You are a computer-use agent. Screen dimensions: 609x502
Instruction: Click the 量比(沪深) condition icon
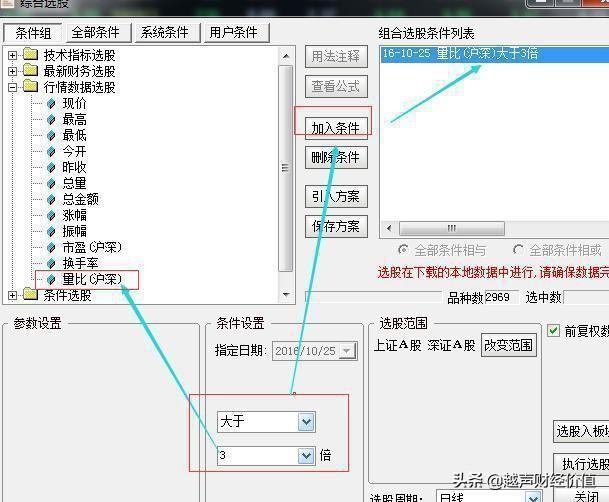(x=51, y=279)
